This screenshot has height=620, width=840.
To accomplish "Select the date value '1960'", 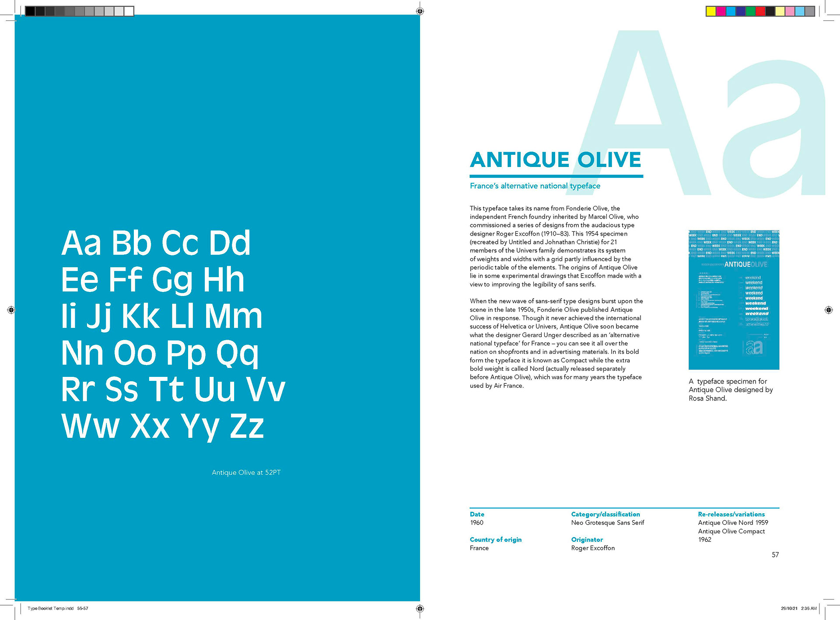I will pyautogui.click(x=476, y=522).
